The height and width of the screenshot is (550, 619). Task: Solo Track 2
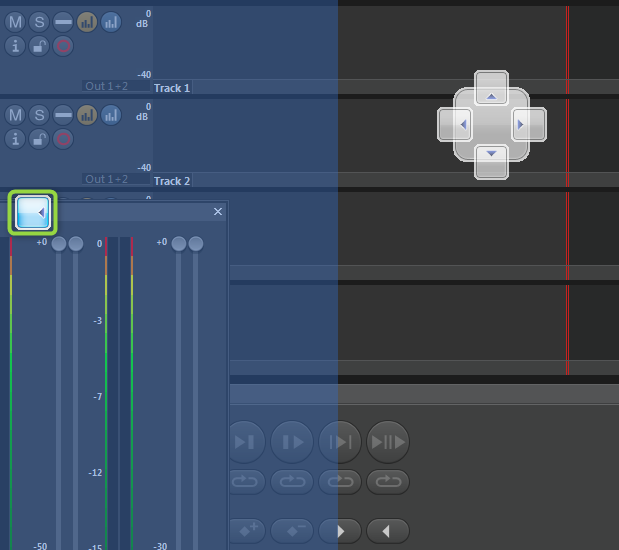pos(39,115)
